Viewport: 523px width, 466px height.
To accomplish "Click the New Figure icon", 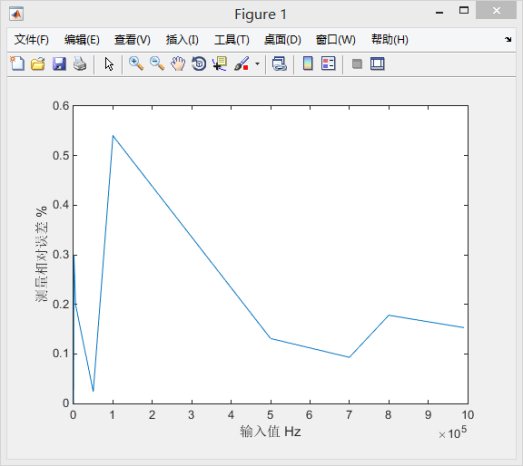I will click(17, 63).
